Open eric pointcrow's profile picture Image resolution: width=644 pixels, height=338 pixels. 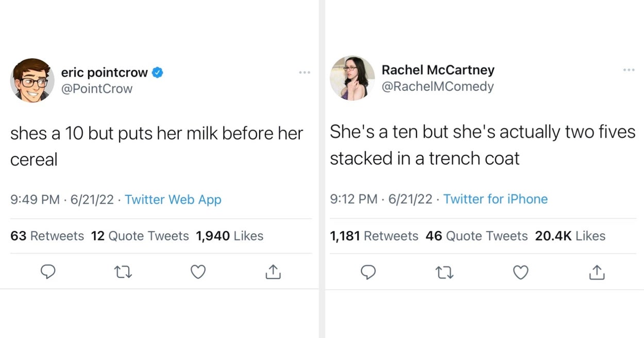[32, 80]
